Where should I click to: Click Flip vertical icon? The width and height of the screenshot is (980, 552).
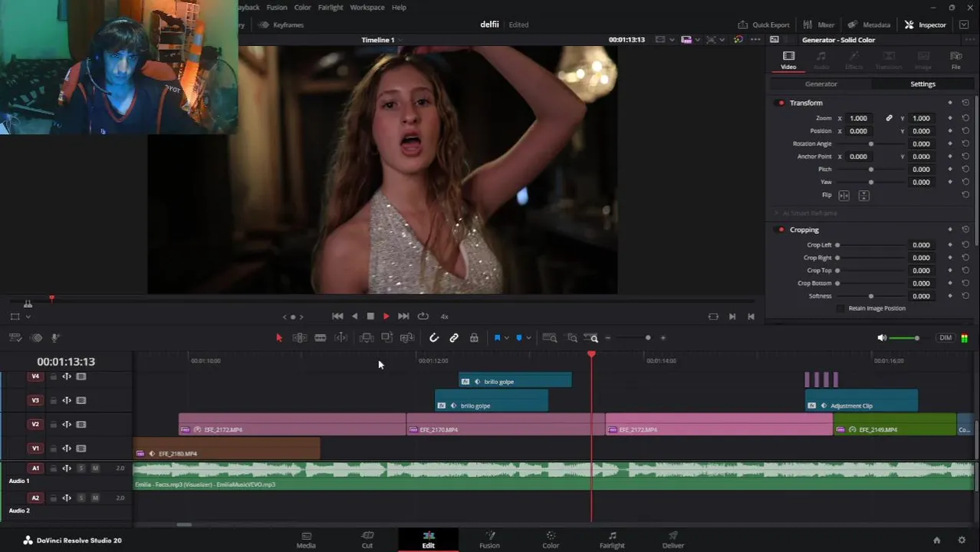coord(863,195)
